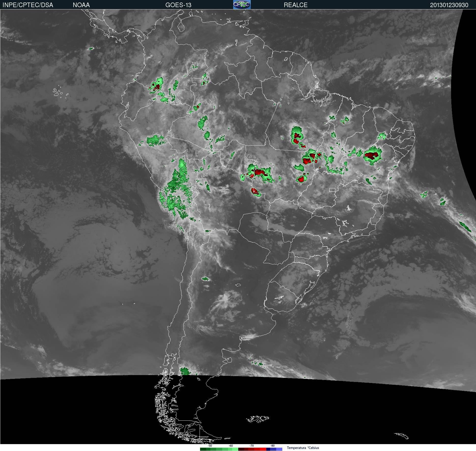Click the INPE/CPTEC/DSA header text
476x451 pixels.
pos(28,5)
